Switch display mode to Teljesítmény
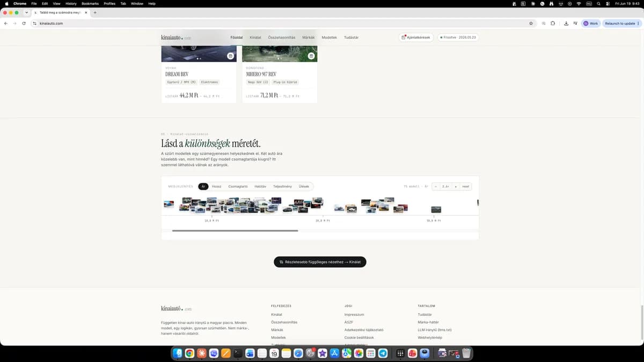Image resolution: width=644 pixels, height=362 pixels. tap(282, 187)
